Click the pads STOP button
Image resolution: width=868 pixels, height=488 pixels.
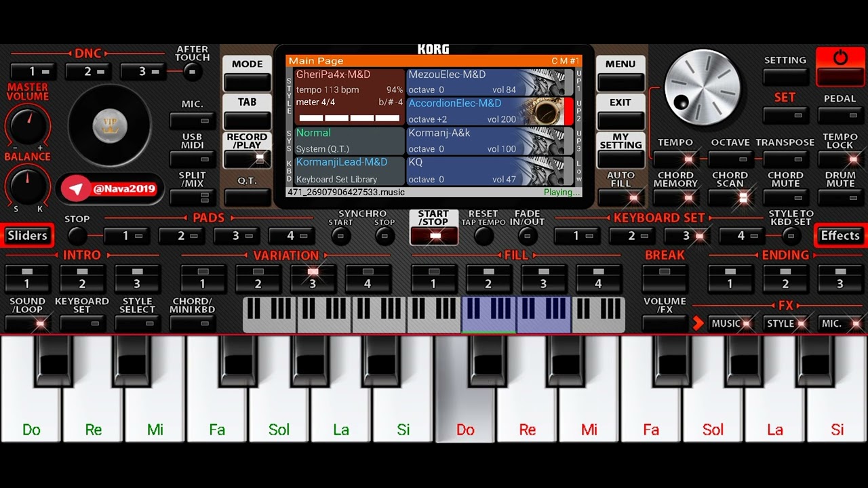click(x=77, y=236)
